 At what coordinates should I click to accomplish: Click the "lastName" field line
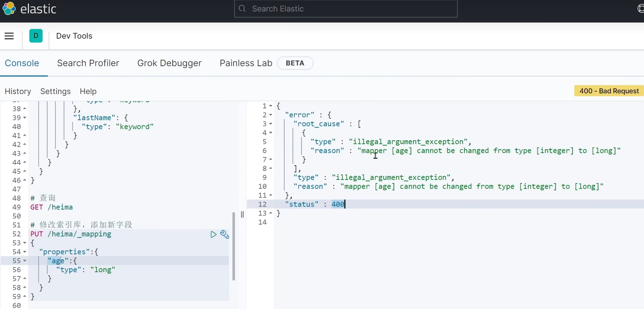coord(101,118)
